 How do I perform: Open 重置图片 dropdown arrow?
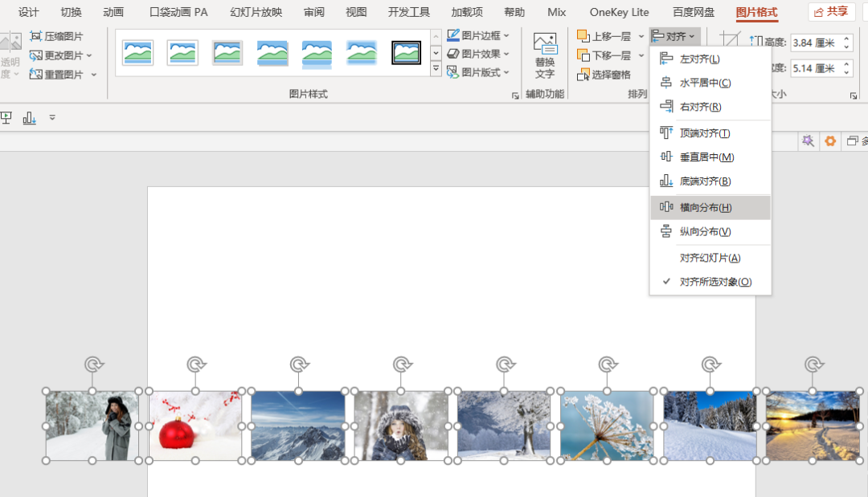[x=93, y=74]
